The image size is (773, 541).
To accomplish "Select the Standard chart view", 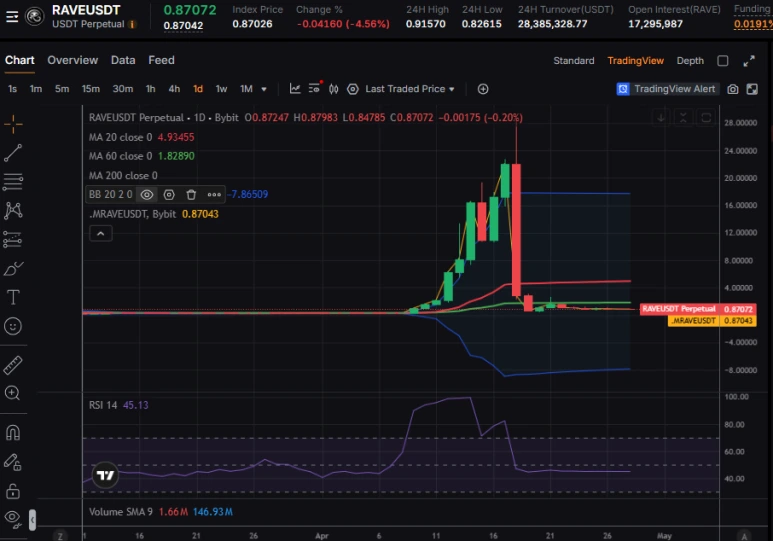I will pyautogui.click(x=573, y=61).
